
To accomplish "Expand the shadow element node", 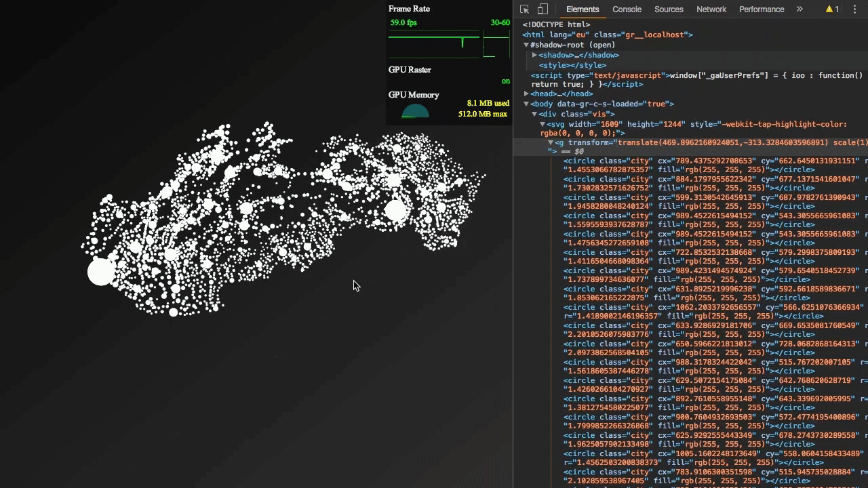I will tap(534, 55).
